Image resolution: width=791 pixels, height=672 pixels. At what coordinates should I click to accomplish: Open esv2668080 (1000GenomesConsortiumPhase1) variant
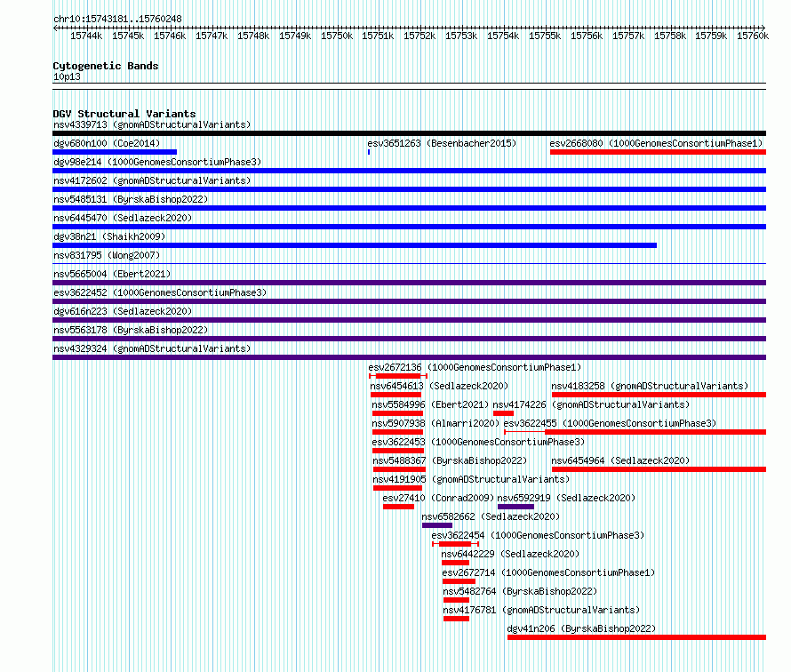pos(656,143)
